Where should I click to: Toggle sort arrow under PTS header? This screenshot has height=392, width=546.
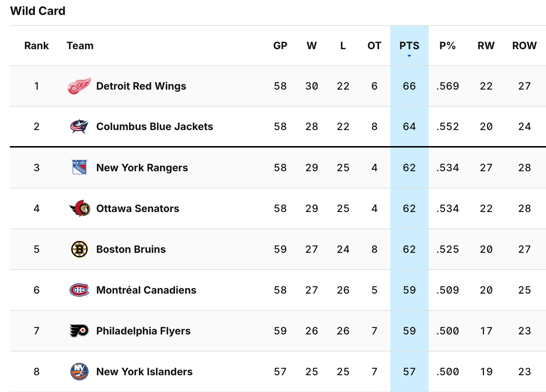pos(409,56)
